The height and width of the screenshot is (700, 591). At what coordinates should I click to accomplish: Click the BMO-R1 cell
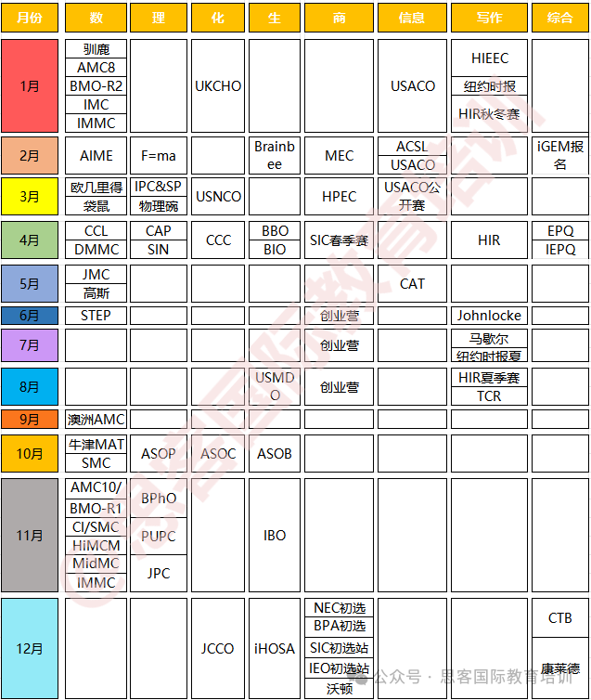pyautogui.click(x=96, y=509)
